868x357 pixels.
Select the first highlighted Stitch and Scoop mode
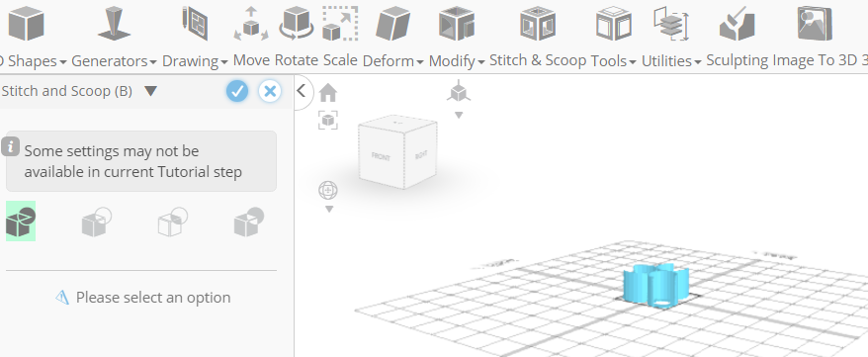[21, 221]
